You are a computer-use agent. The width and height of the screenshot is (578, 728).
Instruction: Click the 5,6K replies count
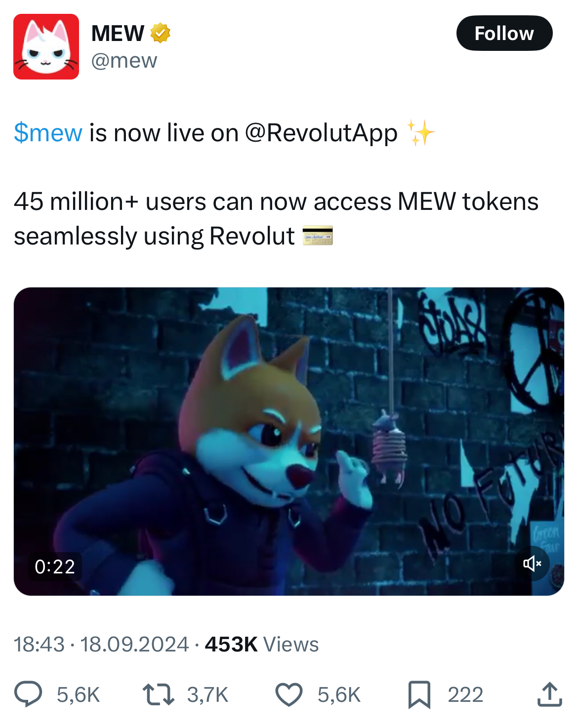click(78, 694)
